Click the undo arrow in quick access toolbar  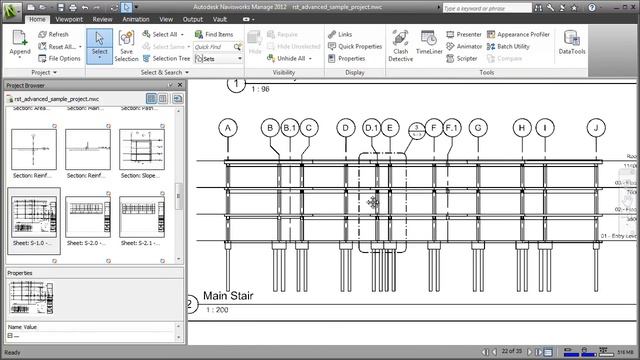coord(85,7)
